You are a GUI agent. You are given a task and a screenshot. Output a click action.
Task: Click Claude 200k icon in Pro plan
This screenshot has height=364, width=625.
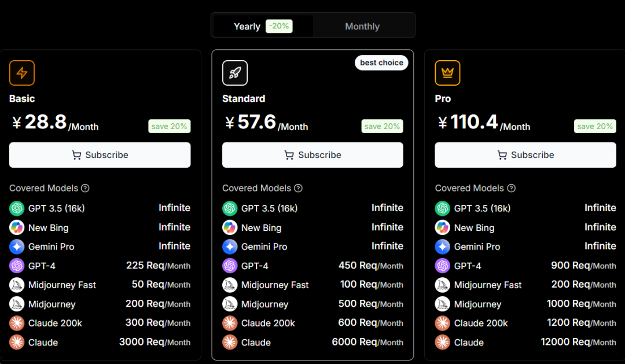click(x=443, y=323)
